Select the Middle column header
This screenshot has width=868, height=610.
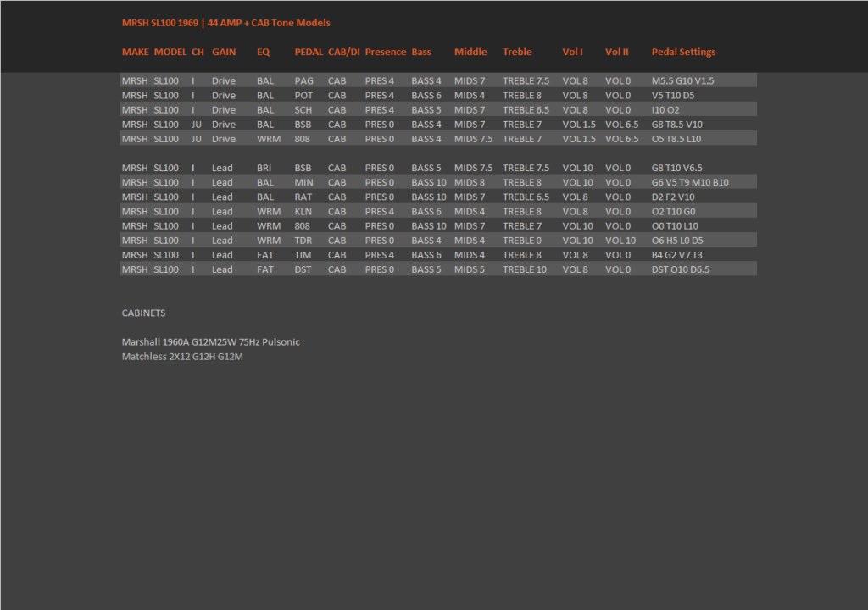coord(470,52)
